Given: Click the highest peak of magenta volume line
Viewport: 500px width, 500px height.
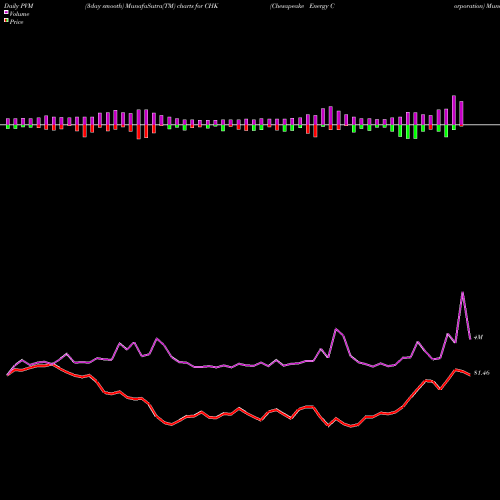Looking at the screenshot, I should [x=462, y=292].
